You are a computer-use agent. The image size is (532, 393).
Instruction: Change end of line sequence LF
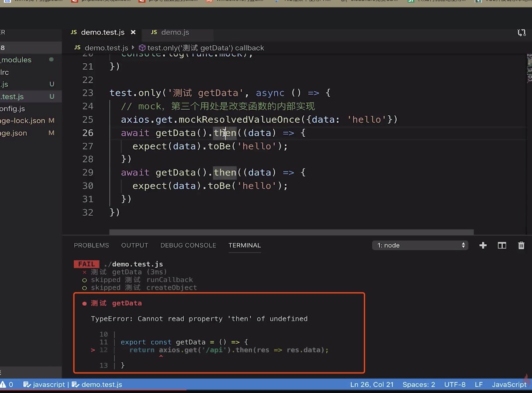click(x=479, y=385)
